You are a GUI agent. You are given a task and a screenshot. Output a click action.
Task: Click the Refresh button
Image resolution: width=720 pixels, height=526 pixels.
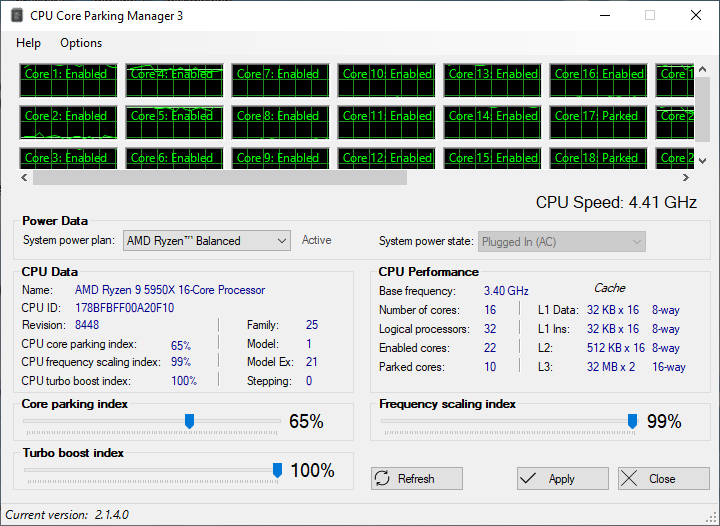click(416, 479)
